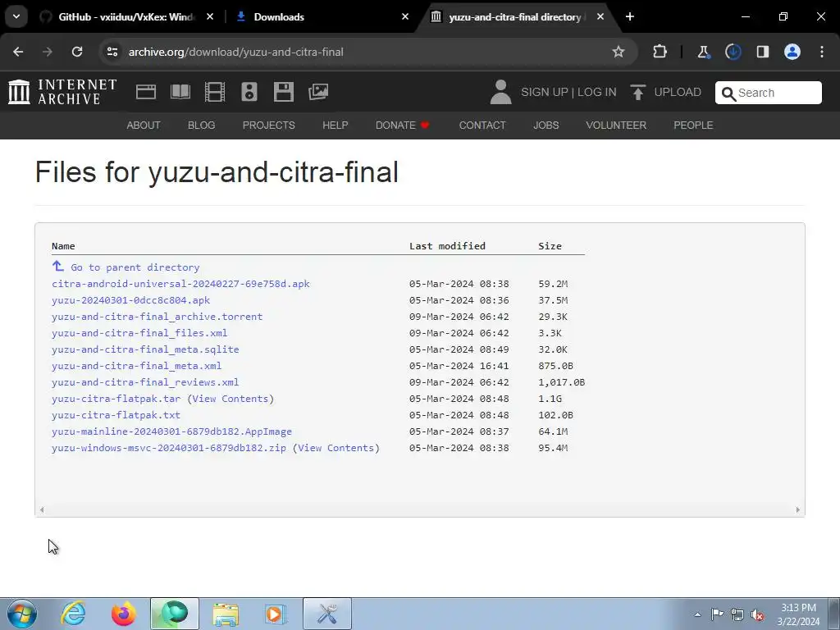840x630 pixels.
Task: Download citra-android-universal apk file
Action: pyautogui.click(x=180, y=284)
